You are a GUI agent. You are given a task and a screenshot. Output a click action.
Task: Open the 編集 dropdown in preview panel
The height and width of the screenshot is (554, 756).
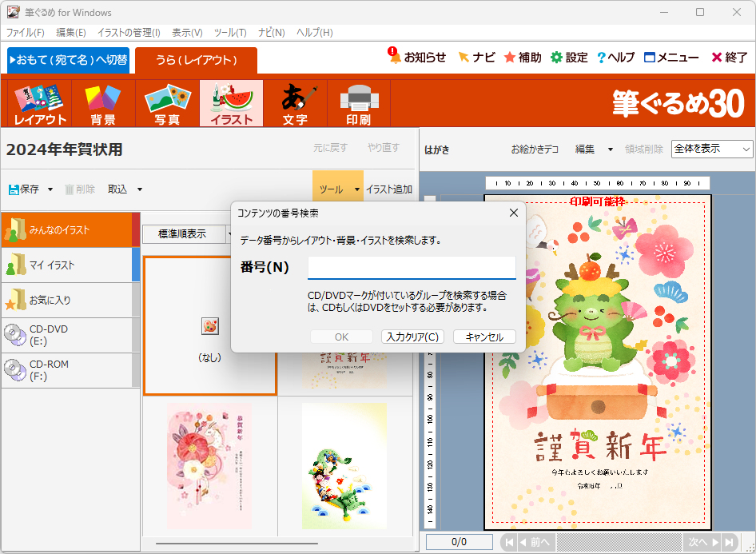pos(611,149)
